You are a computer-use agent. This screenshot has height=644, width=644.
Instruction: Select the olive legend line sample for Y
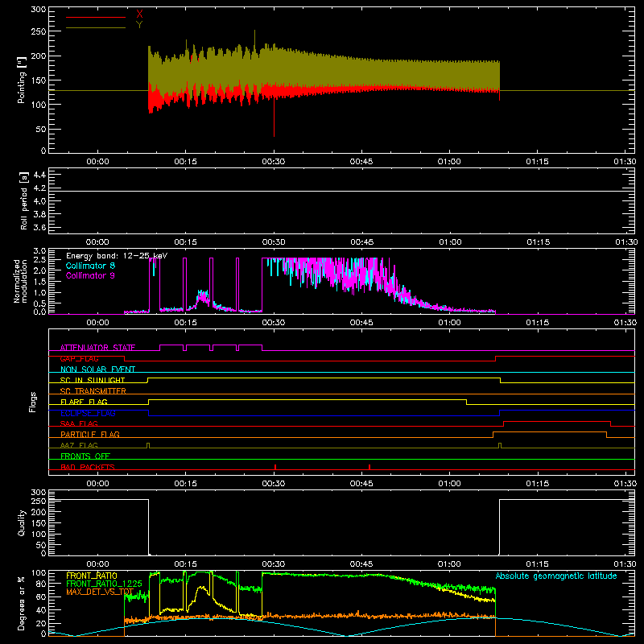pos(96,27)
